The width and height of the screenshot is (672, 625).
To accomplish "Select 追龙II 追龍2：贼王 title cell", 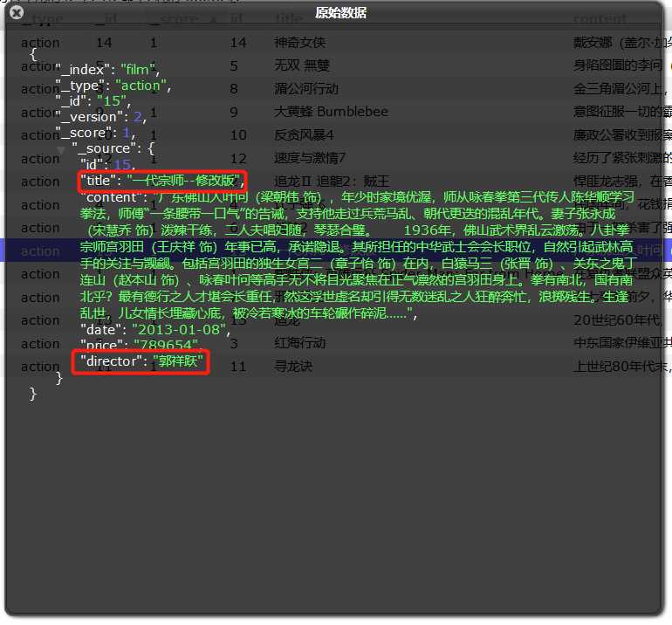I will click(x=333, y=181).
